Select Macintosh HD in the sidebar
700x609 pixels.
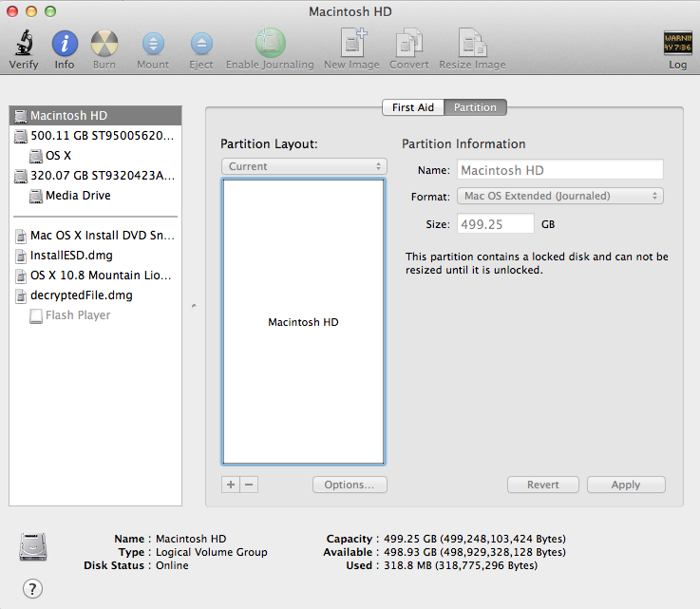95,116
